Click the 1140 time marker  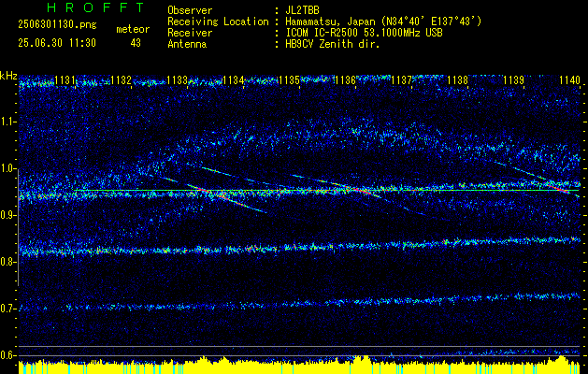(569, 79)
